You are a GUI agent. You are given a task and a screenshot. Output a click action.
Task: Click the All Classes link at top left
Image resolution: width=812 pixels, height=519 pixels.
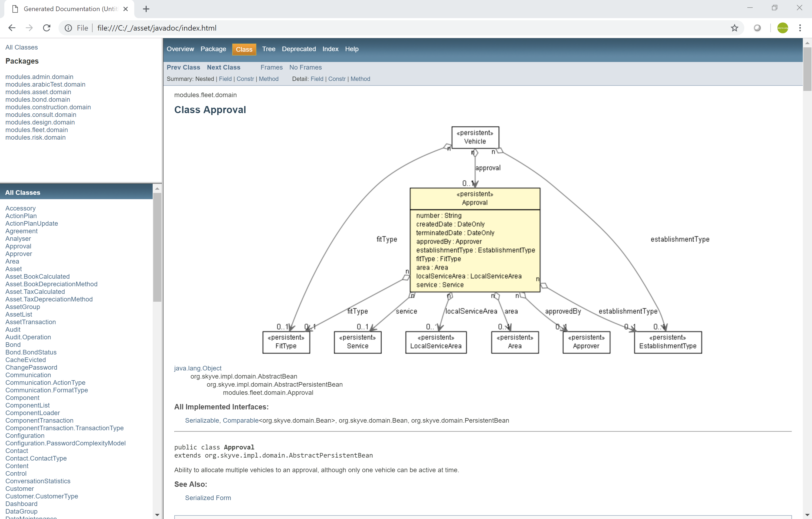click(22, 48)
